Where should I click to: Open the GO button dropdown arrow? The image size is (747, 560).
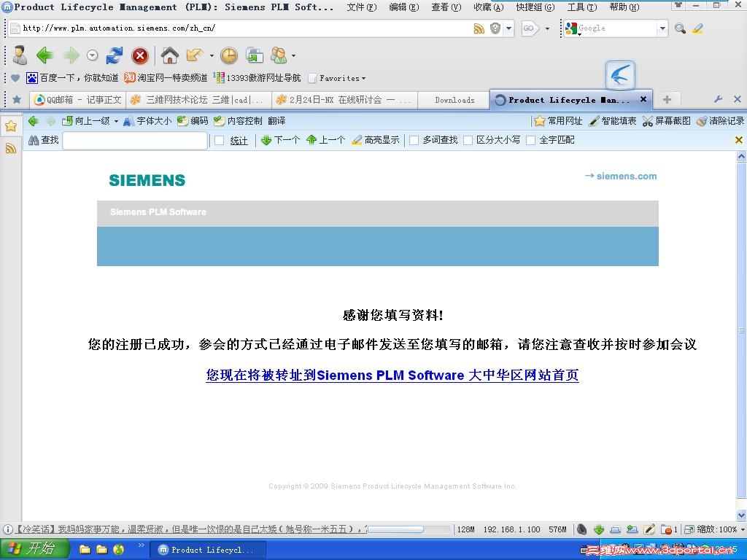coord(547,28)
